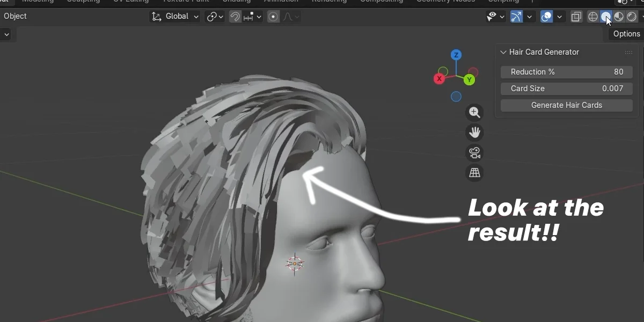Toggle X-Ray mode in the viewport
This screenshot has width=644, height=322.
(576, 16)
